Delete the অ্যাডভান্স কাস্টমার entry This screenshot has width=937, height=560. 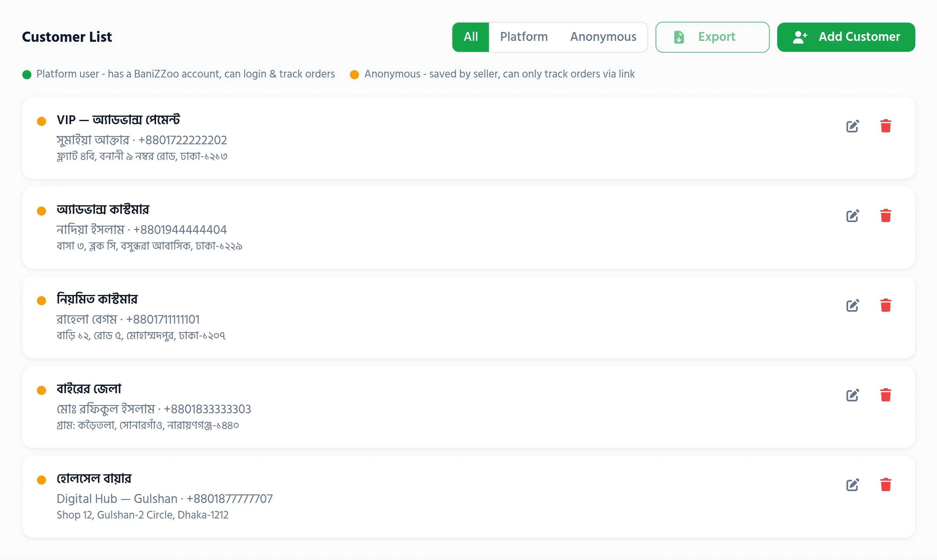tap(886, 216)
